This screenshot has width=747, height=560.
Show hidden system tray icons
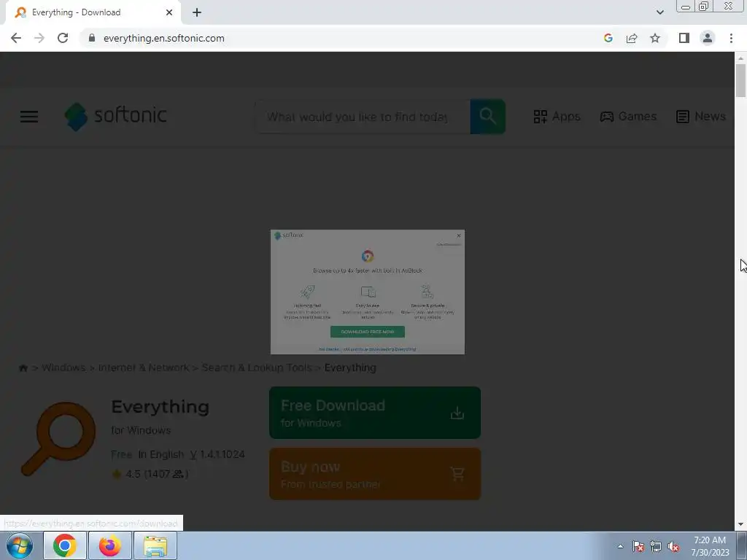point(620,546)
